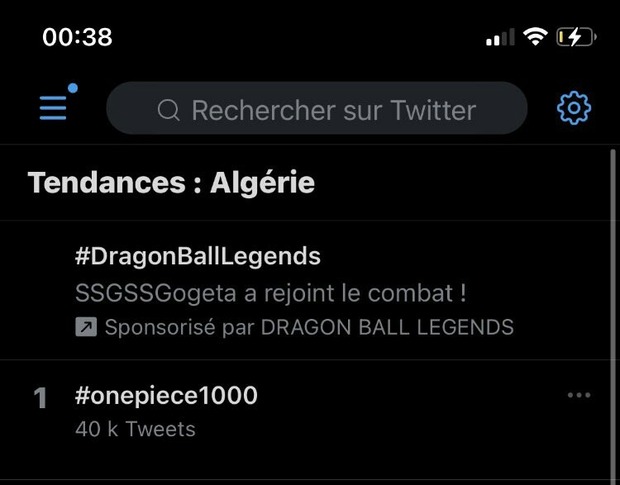Image resolution: width=620 pixels, height=485 pixels.
Task: Focus the Rechercher sur Twitter field
Action: pos(332,110)
